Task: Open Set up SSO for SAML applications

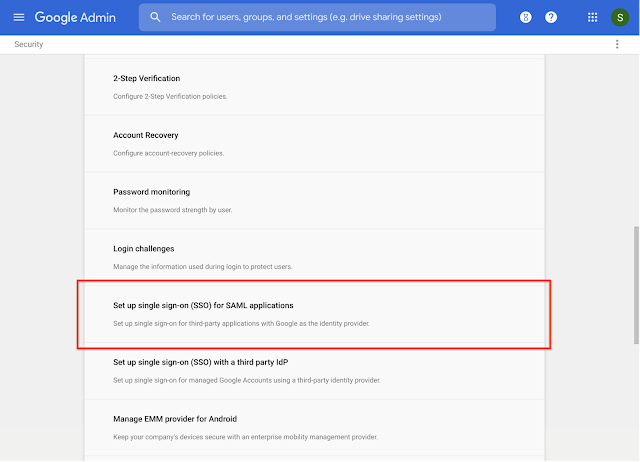Action: click(314, 314)
